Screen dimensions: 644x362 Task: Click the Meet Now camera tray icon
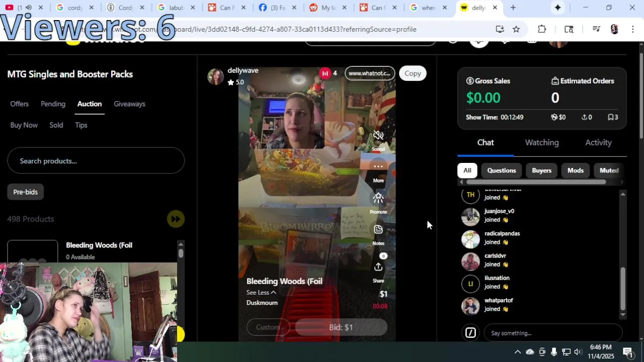(x=542, y=351)
